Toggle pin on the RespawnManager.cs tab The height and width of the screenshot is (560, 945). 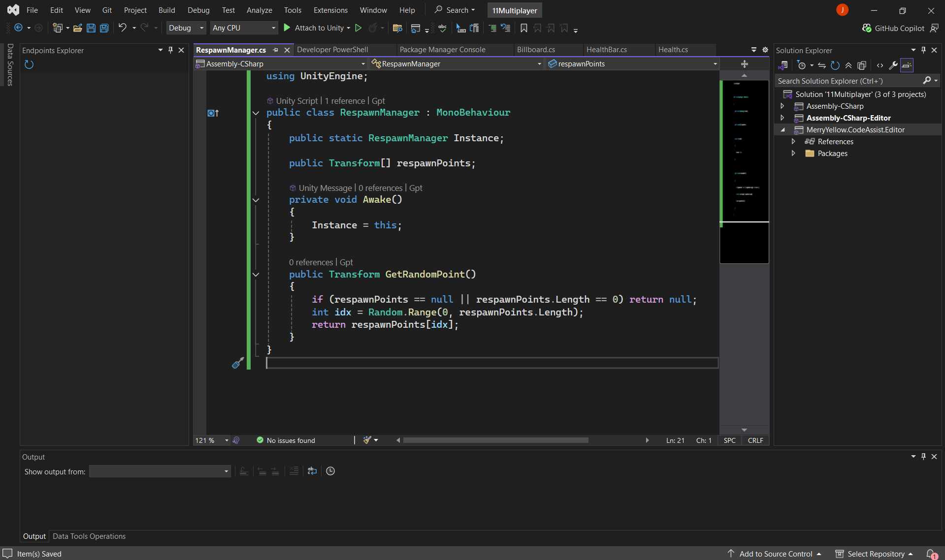point(276,50)
